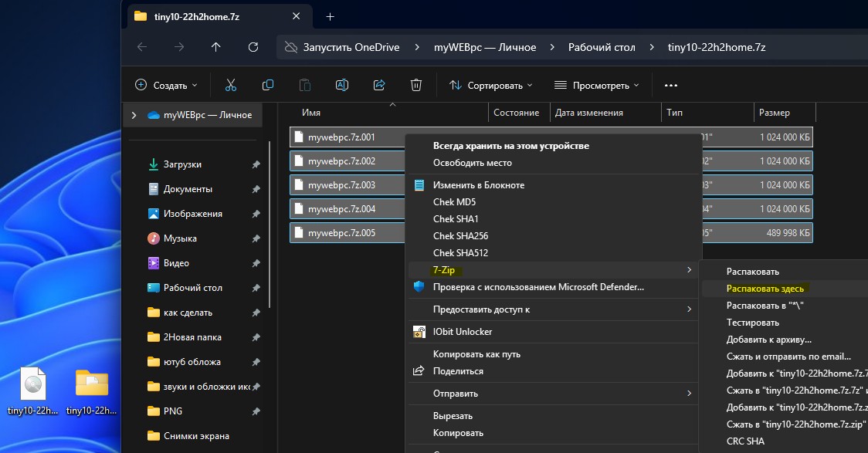Image resolution: width=868 pixels, height=453 pixels.
Task: Choose Всегда хранить на этом устройстве
Action: 511,146
